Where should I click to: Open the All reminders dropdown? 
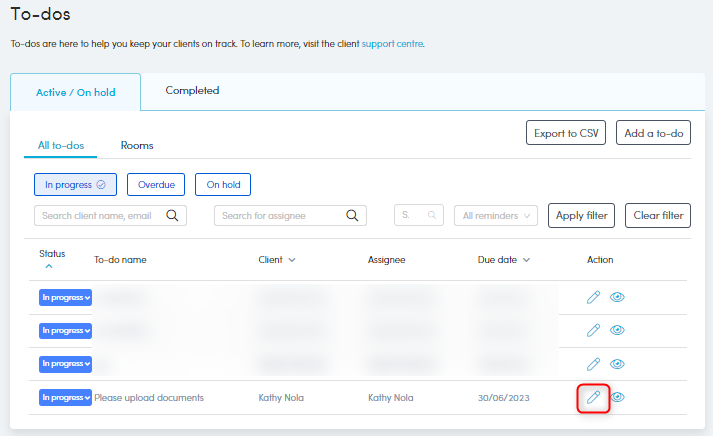496,215
